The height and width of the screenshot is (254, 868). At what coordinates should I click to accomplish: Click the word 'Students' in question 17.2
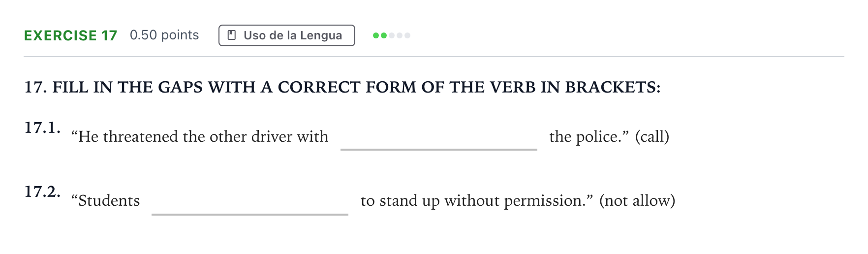[109, 201]
